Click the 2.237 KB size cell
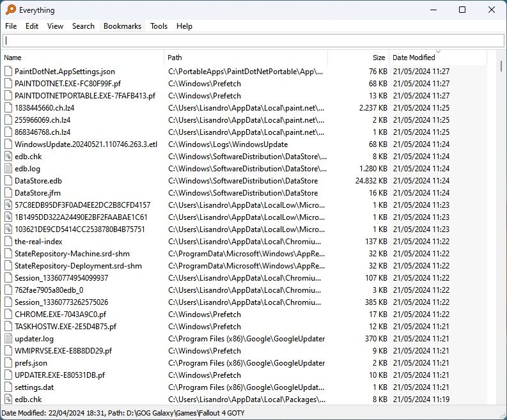 pos(373,108)
